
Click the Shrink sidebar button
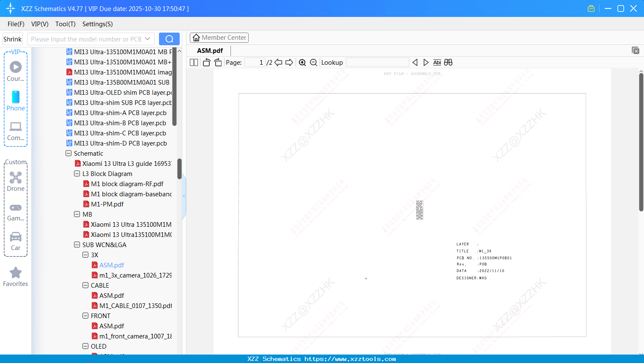(12, 38)
